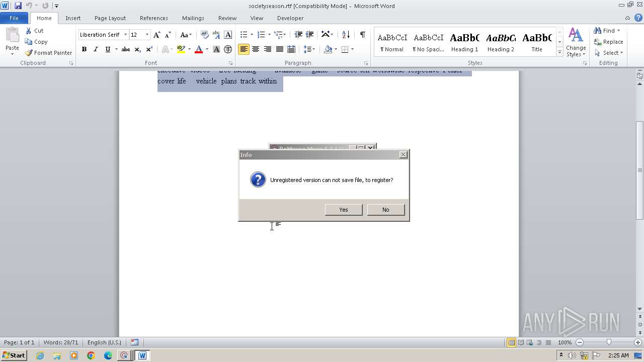Click Zoom In plus button

(x=638, y=342)
